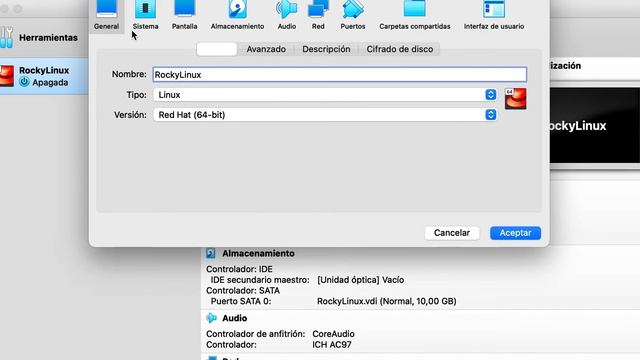640x360 pixels.
Task: Click the Almacenamiento section heading
Action: 258,253
